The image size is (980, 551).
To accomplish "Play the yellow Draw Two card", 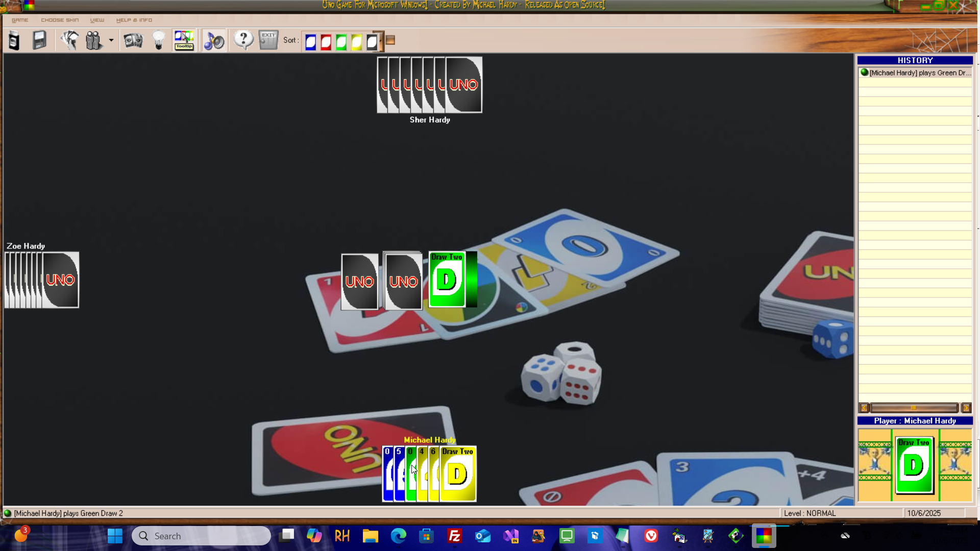I will point(458,474).
